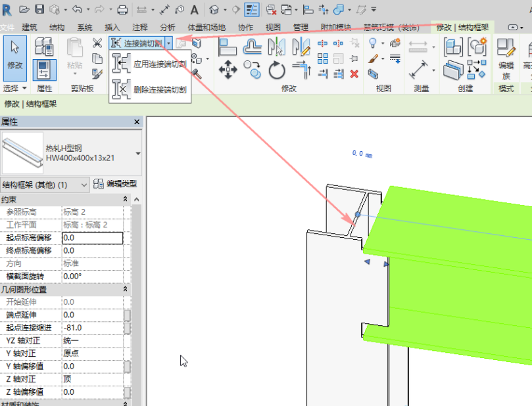Click the Move tool icon in the ribbon
This screenshot has width=532, height=406.
[228, 68]
